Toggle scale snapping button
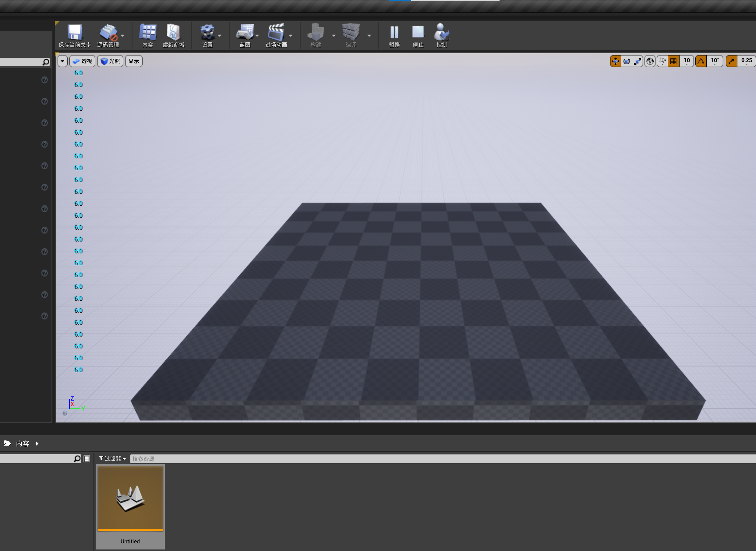 click(731, 61)
